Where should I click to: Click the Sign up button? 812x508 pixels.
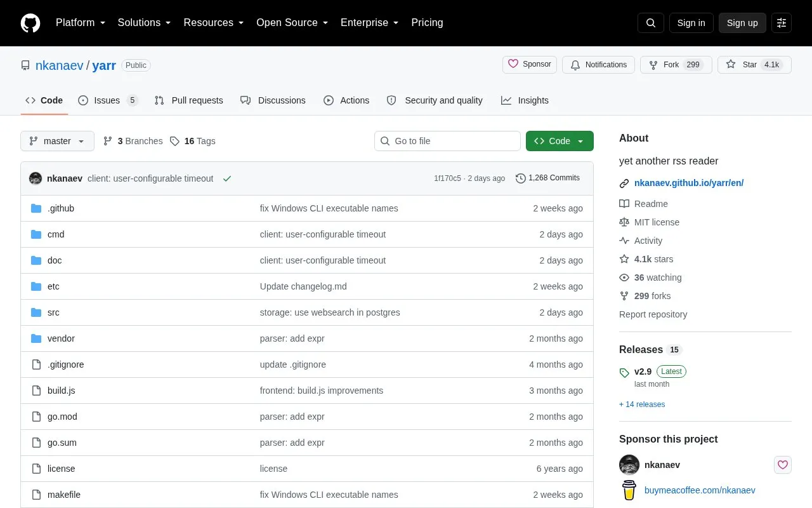tap(742, 23)
